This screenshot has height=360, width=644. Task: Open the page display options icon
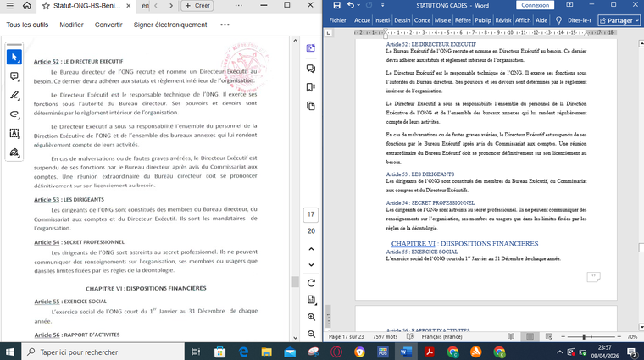pos(311,300)
